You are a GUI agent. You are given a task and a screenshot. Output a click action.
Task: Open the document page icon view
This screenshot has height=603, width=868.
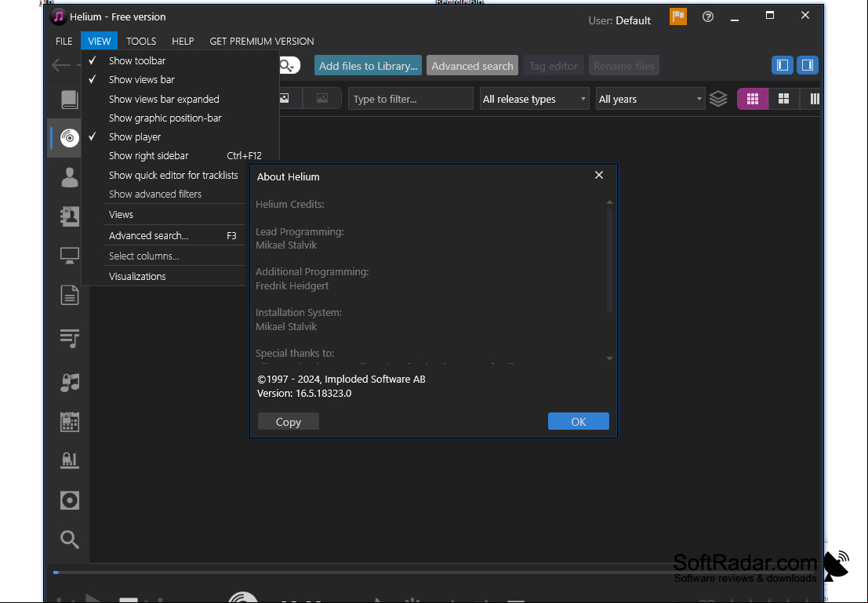69,295
